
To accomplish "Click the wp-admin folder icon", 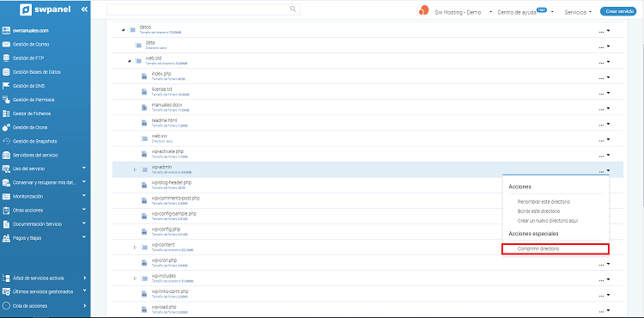I will 144,169.
